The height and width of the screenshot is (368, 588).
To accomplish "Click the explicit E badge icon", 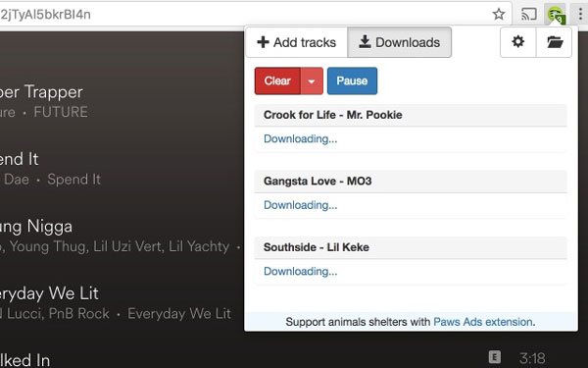I will (x=495, y=356).
